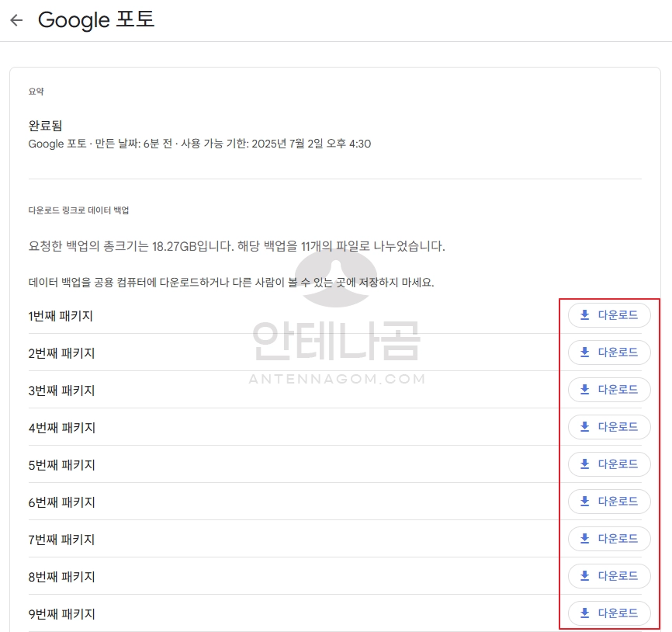This screenshot has height=632, width=672.
Task: Click the public computer warning text
Action: coord(231,283)
